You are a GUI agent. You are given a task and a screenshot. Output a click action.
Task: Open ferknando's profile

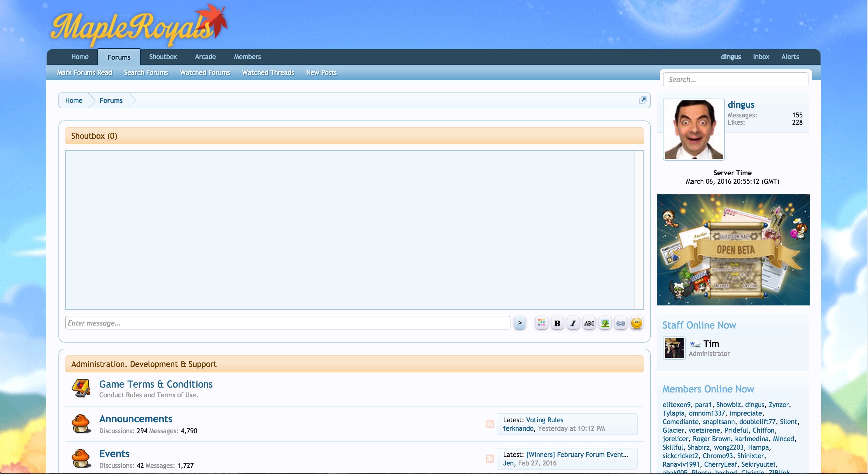click(518, 428)
